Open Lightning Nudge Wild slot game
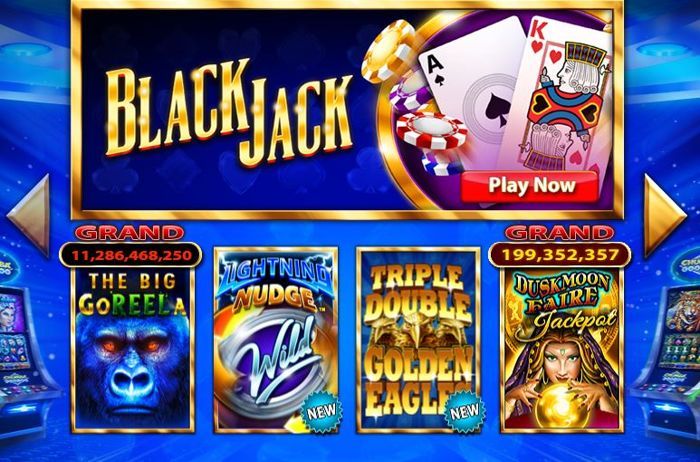700x462 pixels. tap(276, 340)
